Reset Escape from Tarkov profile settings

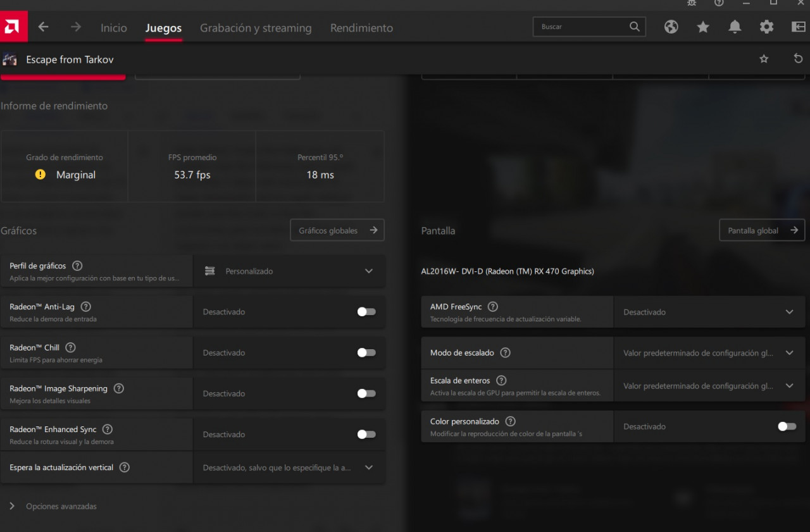point(798,59)
